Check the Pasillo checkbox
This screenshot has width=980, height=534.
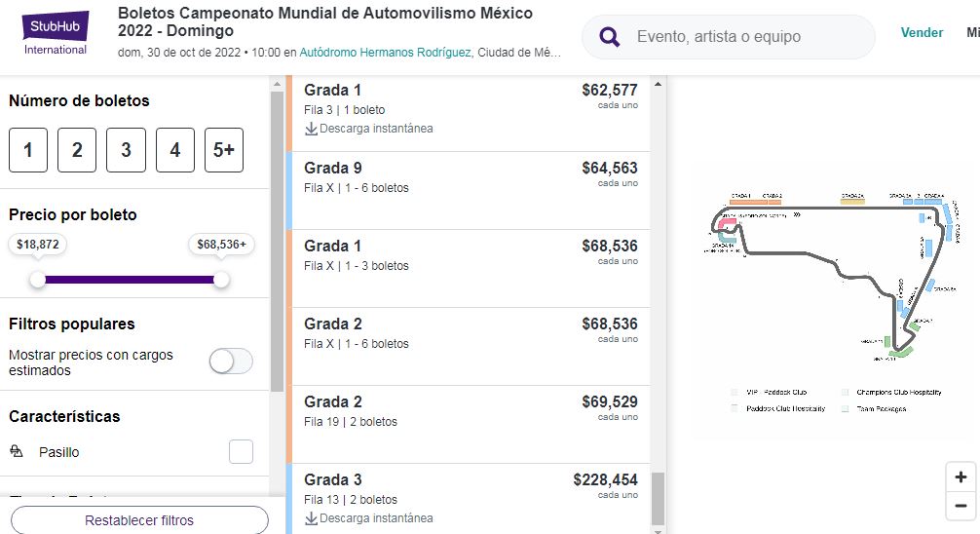click(x=241, y=451)
